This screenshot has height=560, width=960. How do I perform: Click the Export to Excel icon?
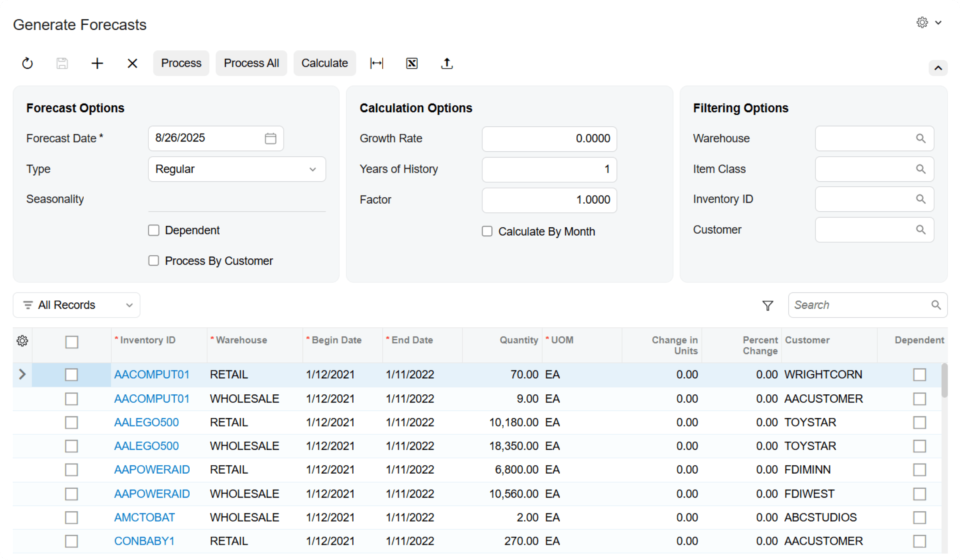pos(412,63)
